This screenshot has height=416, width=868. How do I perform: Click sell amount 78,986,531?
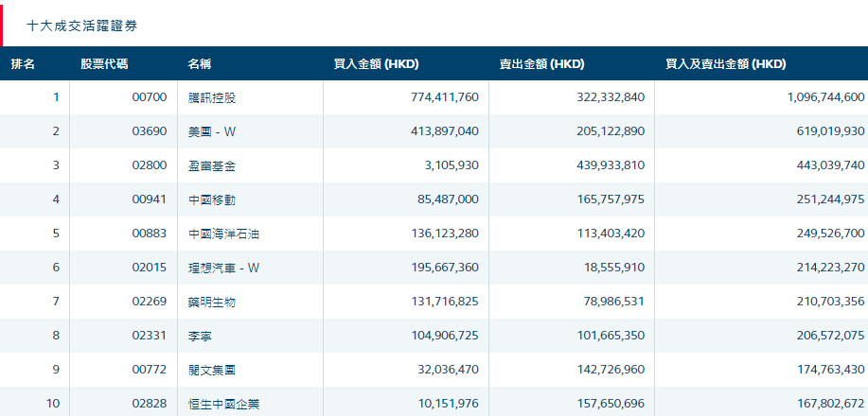pyautogui.click(x=614, y=302)
